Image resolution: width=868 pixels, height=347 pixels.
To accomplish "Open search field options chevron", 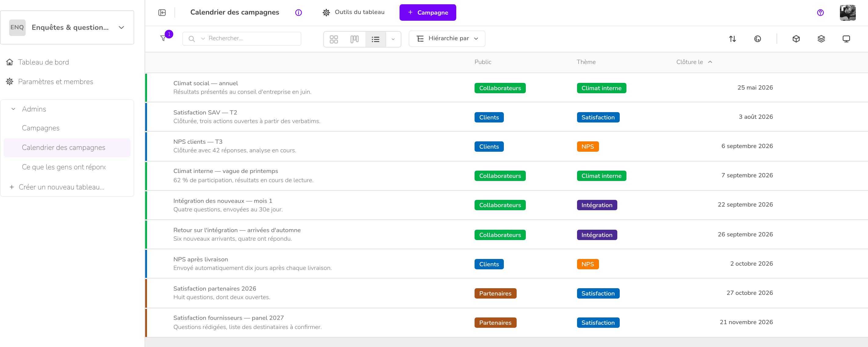I will (203, 39).
